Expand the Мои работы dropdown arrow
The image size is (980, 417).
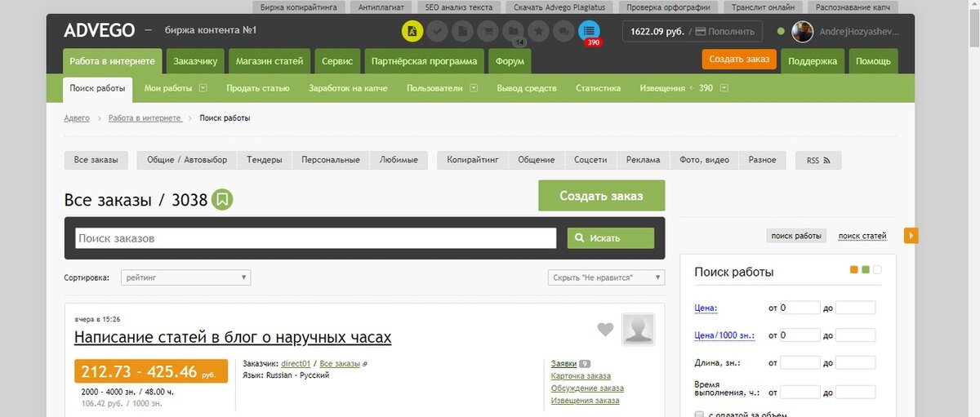click(203, 88)
